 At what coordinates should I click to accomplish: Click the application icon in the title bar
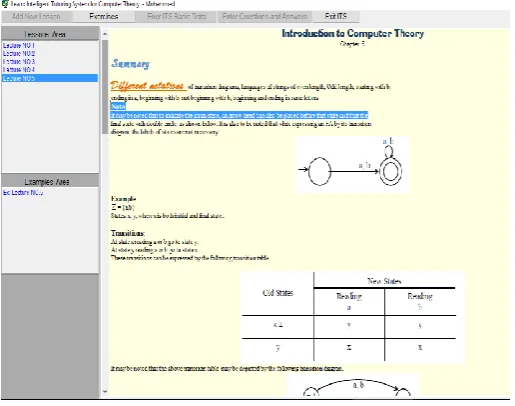(x=5, y=4)
